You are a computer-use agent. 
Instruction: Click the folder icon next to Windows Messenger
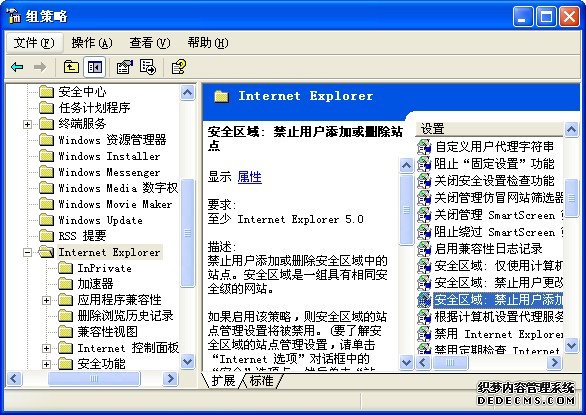point(46,172)
